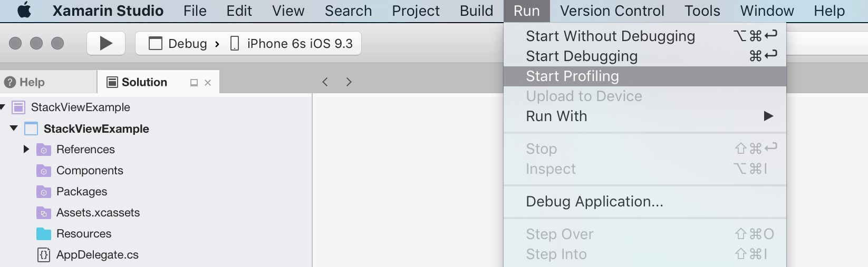
Task: Open the Debug configuration selector
Action: pyautogui.click(x=179, y=44)
